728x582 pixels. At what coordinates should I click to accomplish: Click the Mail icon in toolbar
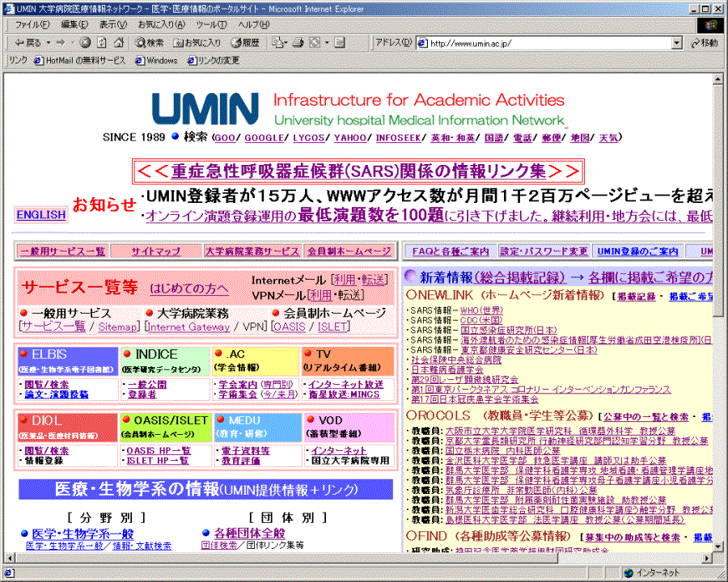click(x=277, y=43)
